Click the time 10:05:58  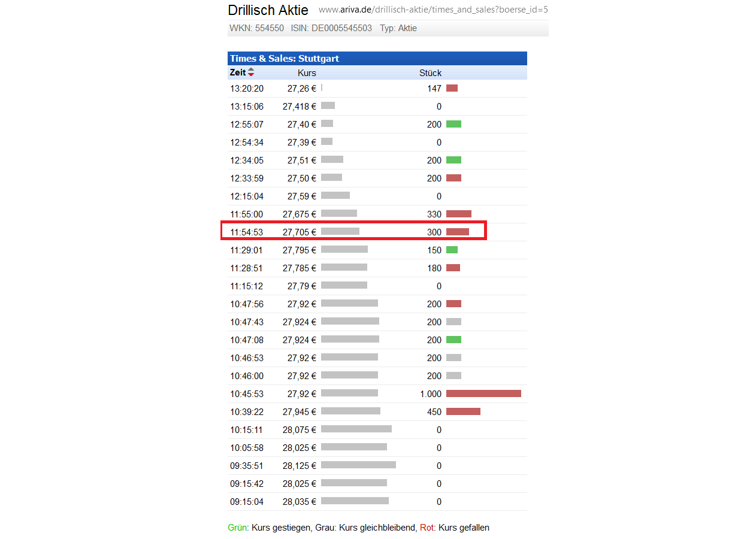247,448
